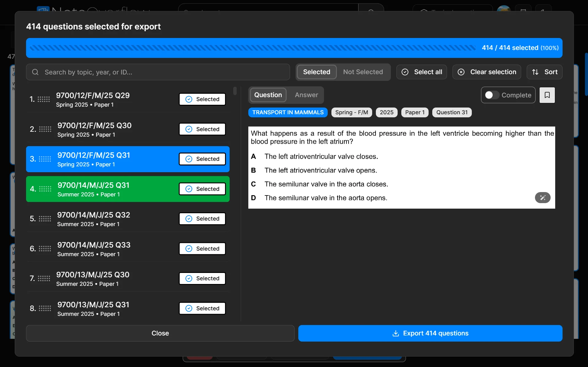Click the 414/414 selection progress bar
Image resolution: width=588 pixels, height=367 pixels.
[294, 48]
